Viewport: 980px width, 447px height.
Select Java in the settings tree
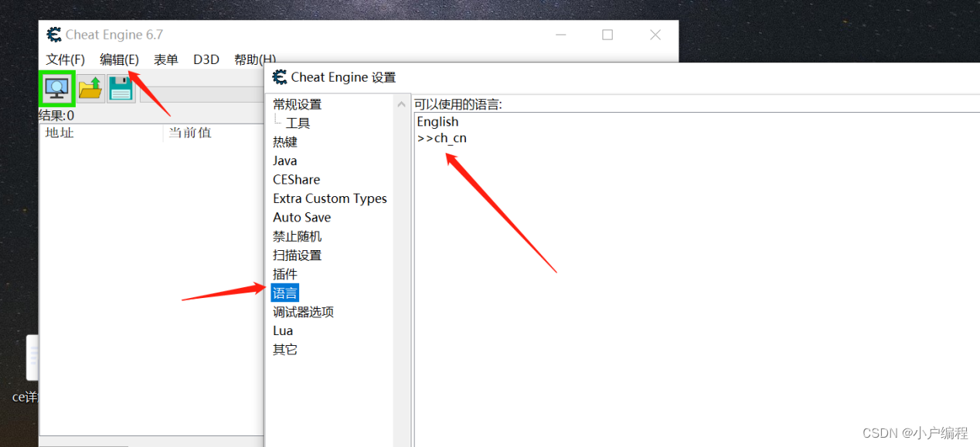tap(285, 161)
